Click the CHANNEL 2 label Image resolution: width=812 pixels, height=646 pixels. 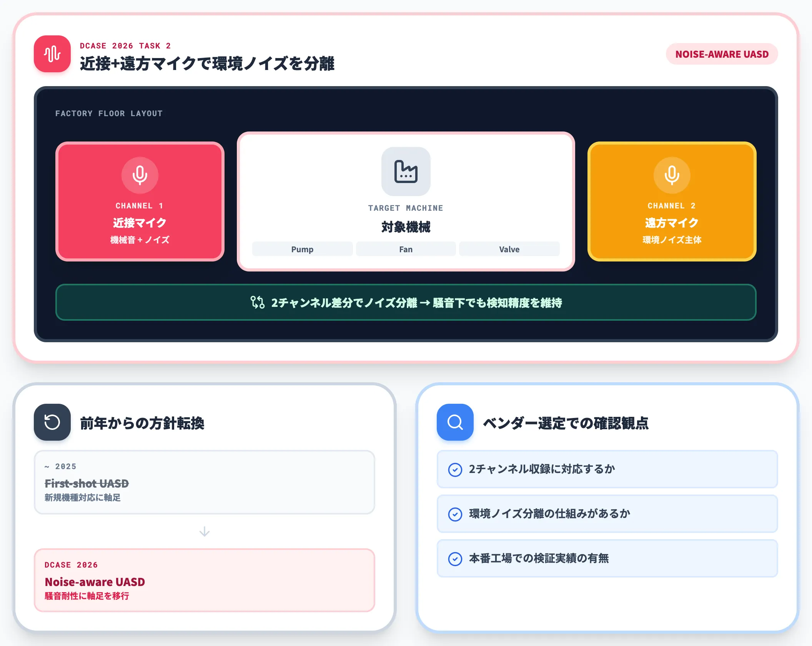tap(672, 206)
